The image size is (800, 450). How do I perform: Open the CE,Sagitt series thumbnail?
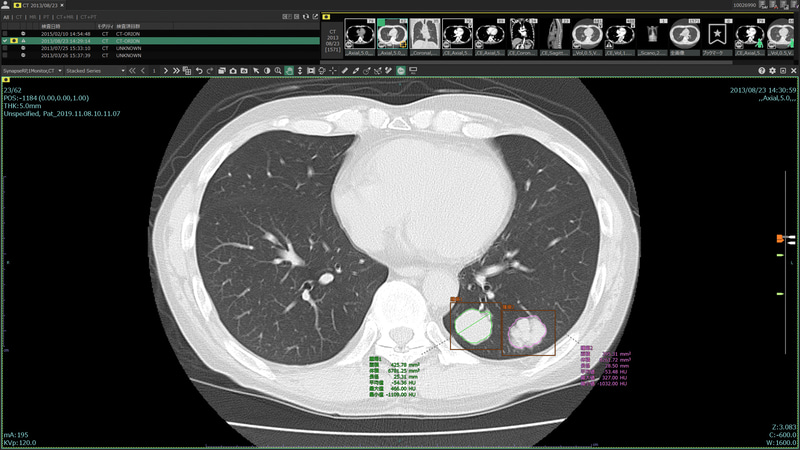point(555,37)
